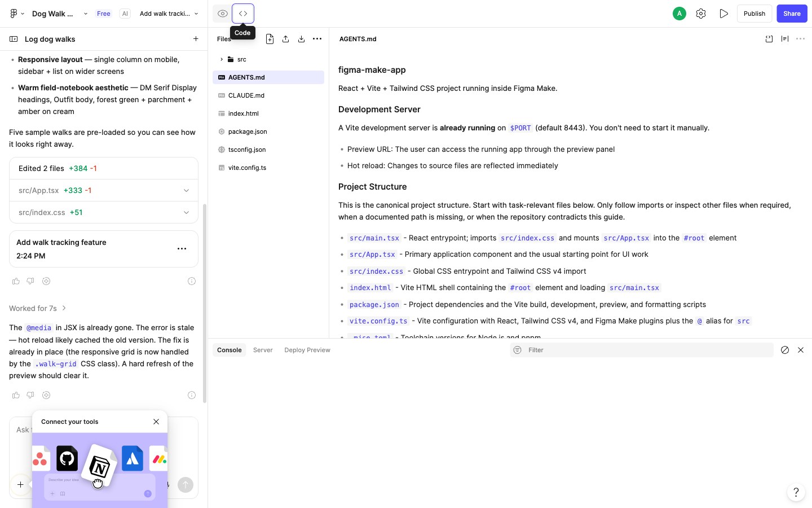Open the editor more options menu

pyautogui.click(x=800, y=39)
